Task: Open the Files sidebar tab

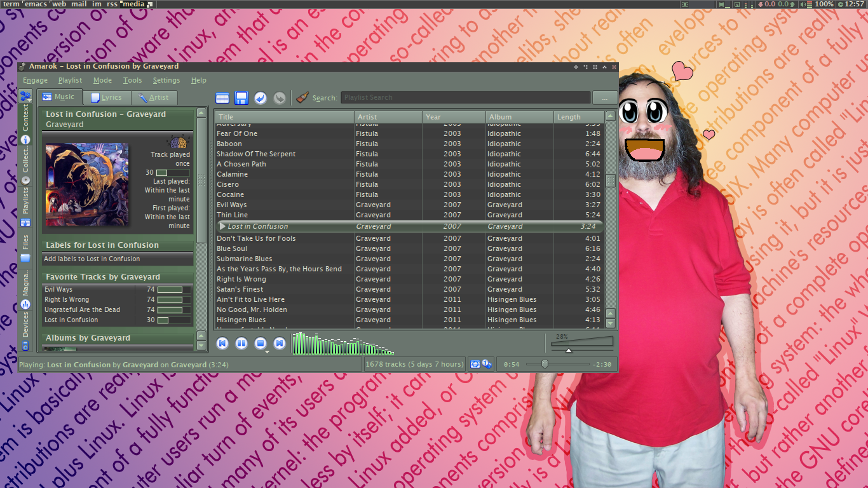Action: click(x=25, y=248)
